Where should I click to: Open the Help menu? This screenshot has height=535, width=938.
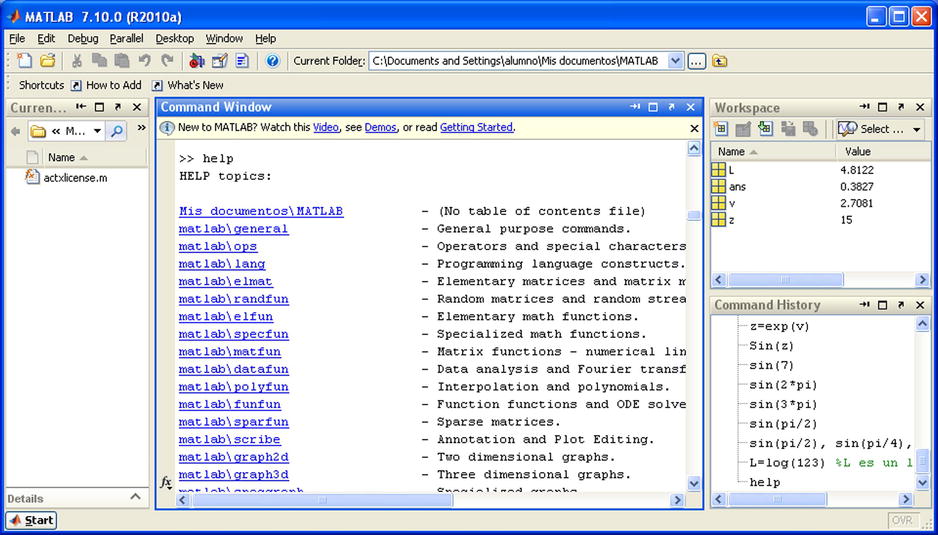(x=266, y=38)
